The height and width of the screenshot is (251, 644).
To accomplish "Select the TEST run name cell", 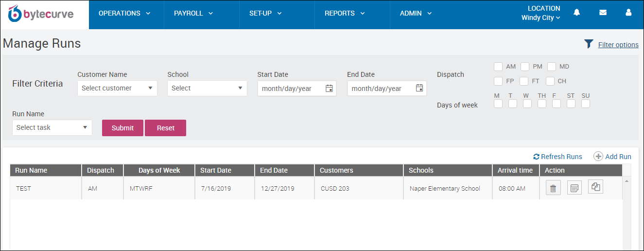I will (x=46, y=188).
